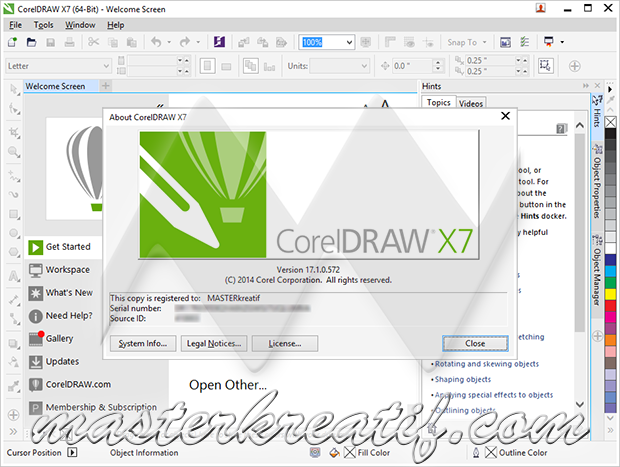Image resolution: width=620 pixels, height=467 pixels.
Task: Click the Redo arrow icon
Action: coord(185,42)
